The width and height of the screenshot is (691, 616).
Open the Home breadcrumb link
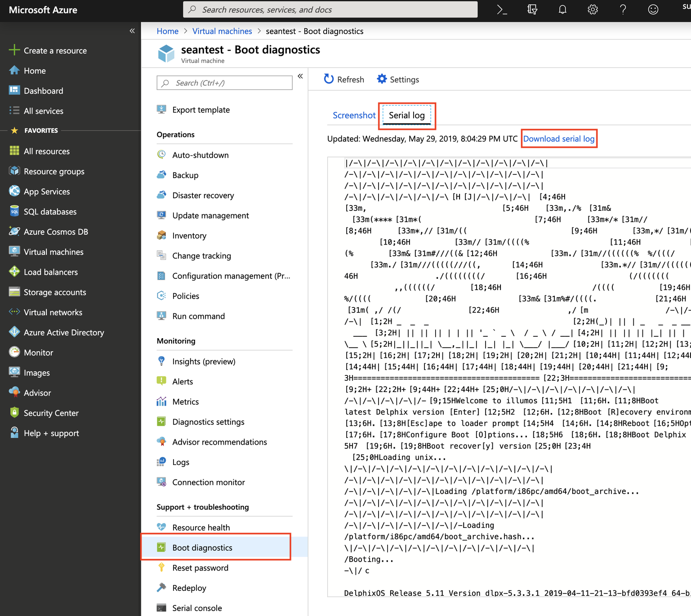[x=167, y=31]
